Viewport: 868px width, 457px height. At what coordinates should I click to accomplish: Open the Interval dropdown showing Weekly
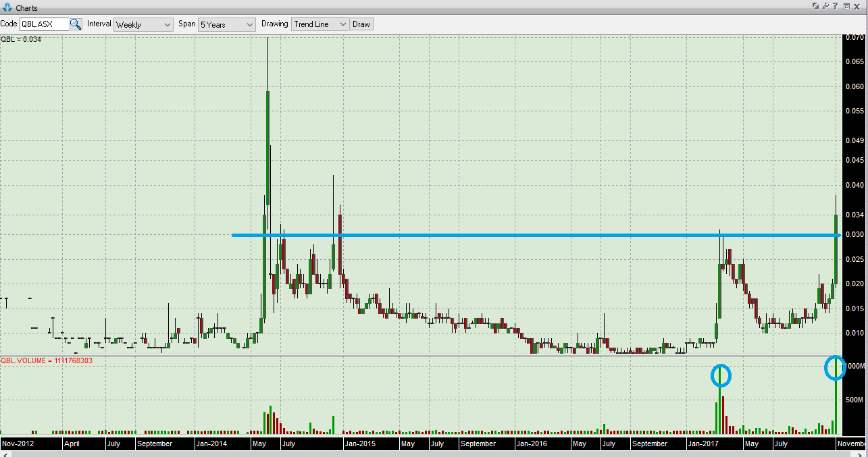tap(143, 24)
